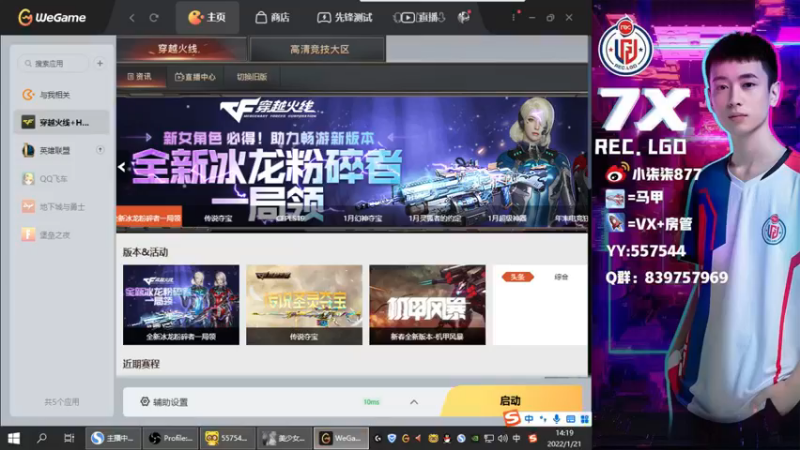Click the blue shield tray icon
This screenshot has width=800, height=450.
click(392, 438)
